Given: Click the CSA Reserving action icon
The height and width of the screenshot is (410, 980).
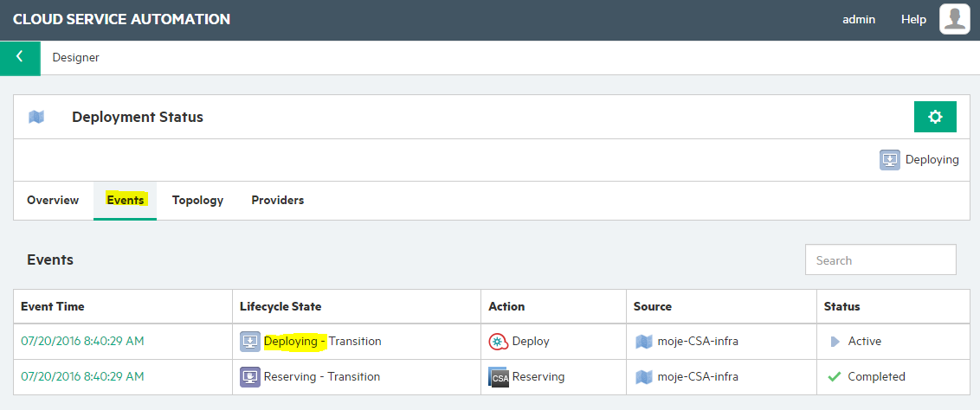Looking at the screenshot, I should click(x=499, y=377).
